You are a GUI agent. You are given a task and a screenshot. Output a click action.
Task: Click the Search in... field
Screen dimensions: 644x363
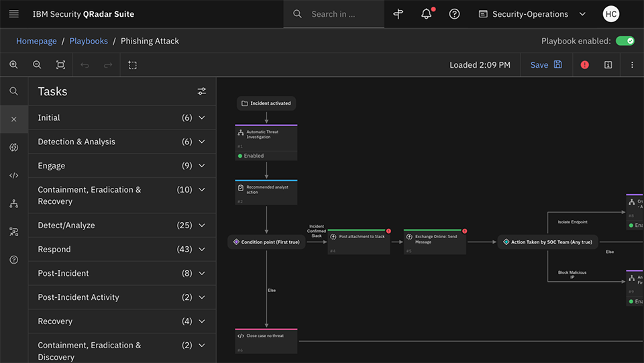click(333, 14)
